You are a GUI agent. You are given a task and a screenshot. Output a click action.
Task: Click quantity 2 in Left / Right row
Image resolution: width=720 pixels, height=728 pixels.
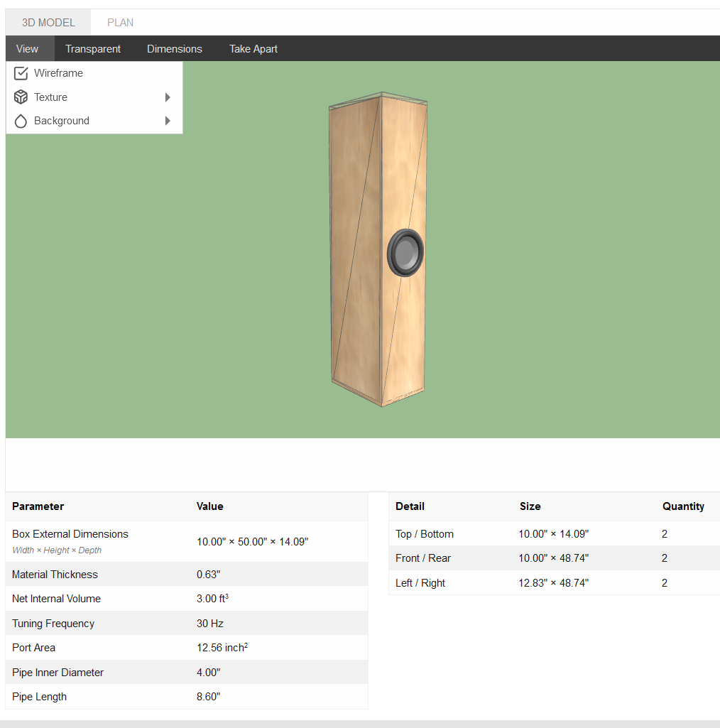click(x=665, y=582)
